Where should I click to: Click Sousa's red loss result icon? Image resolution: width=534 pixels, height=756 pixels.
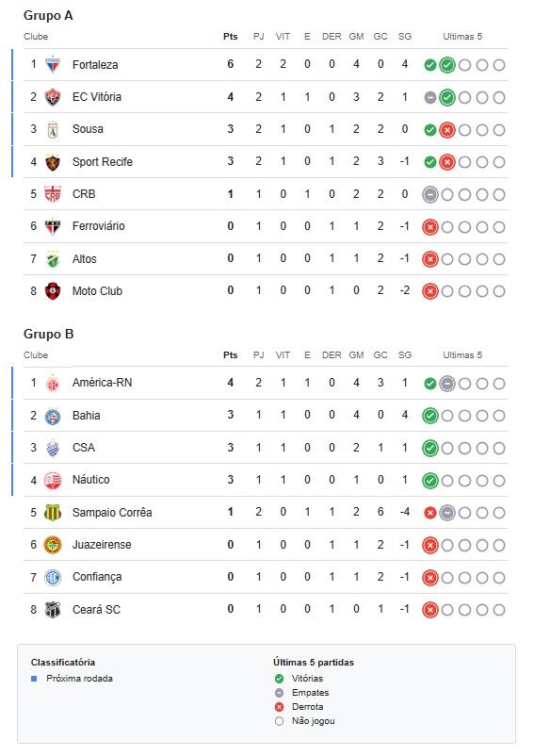point(447,130)
